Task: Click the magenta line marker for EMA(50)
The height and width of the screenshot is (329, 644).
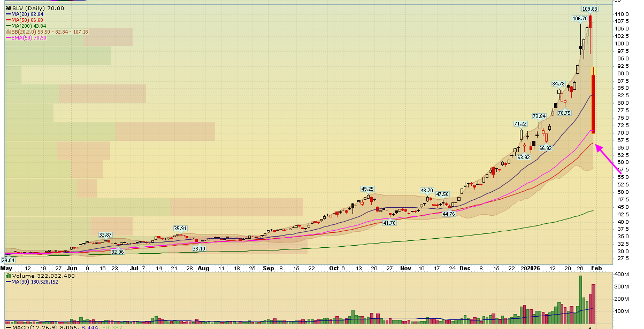Action: click(x=7, y=38)
